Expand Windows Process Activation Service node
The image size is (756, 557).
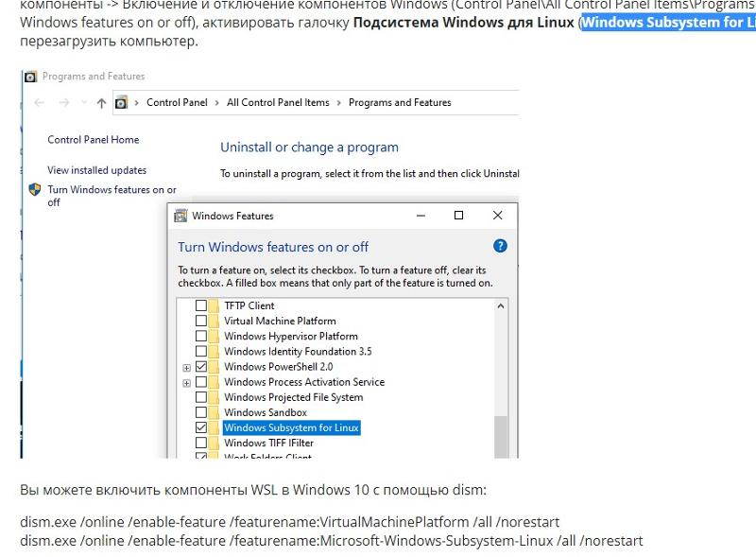186,383
